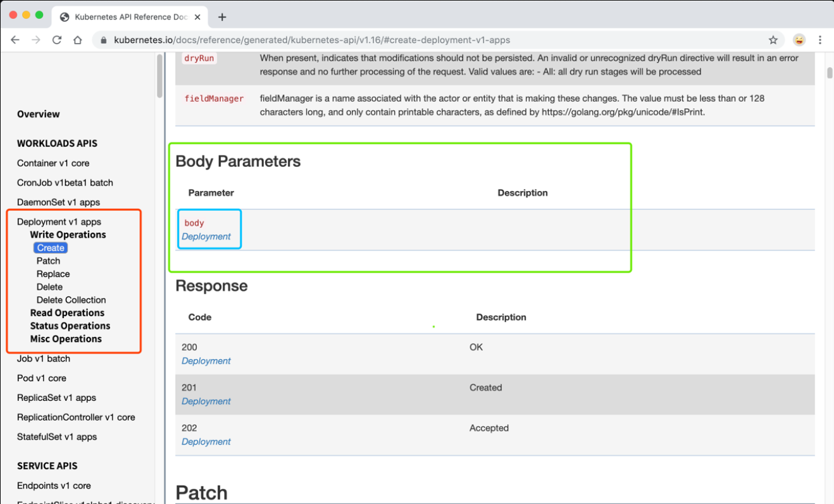Click the body parameter name
834x504 pixels.
point(194,223)
